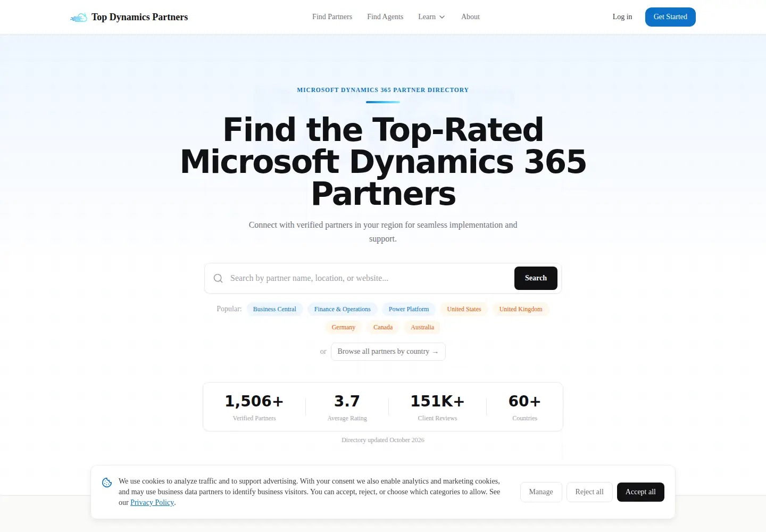Filter by United Kingdom tag
Image resolution: width=766 pixels, height=532 pixels.
(x=521, y=309)
